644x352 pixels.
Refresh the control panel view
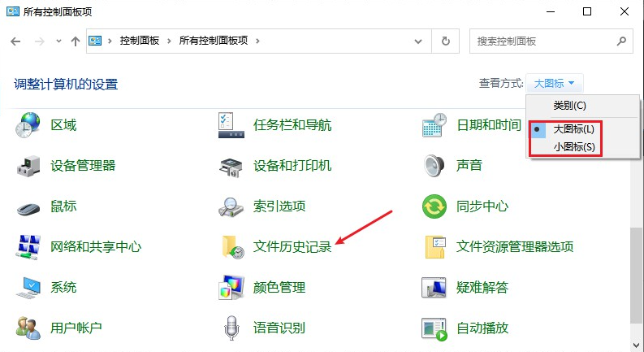[x=446, y=41]
